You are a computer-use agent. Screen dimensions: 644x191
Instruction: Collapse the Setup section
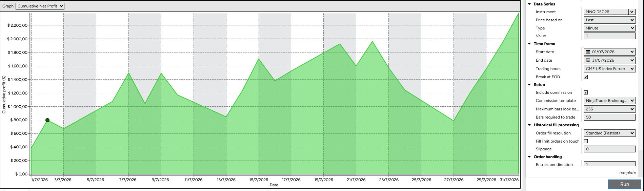529,85
